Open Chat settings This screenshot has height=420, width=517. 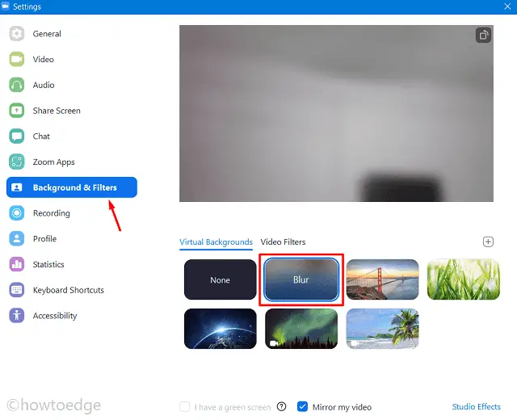pos(72,136)
